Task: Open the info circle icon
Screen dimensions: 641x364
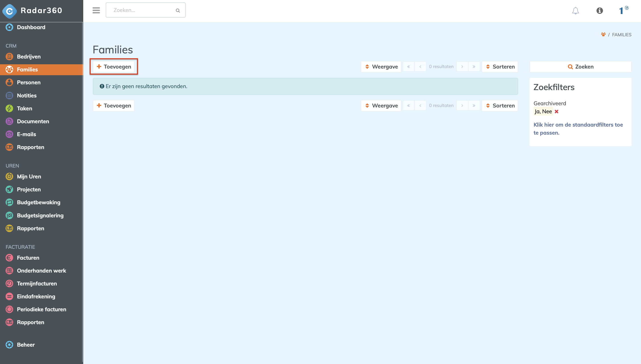Action: click(x=599, y=11)
